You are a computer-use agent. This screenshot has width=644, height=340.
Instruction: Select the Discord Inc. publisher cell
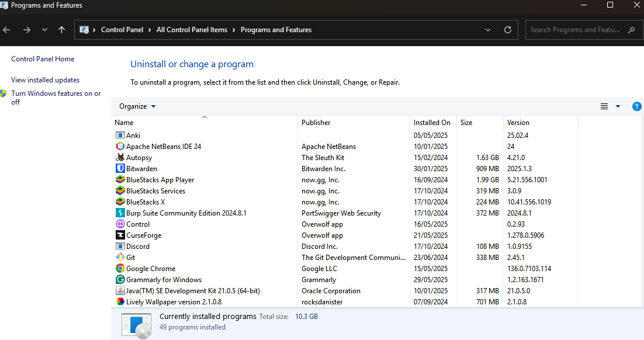[320, 246]
